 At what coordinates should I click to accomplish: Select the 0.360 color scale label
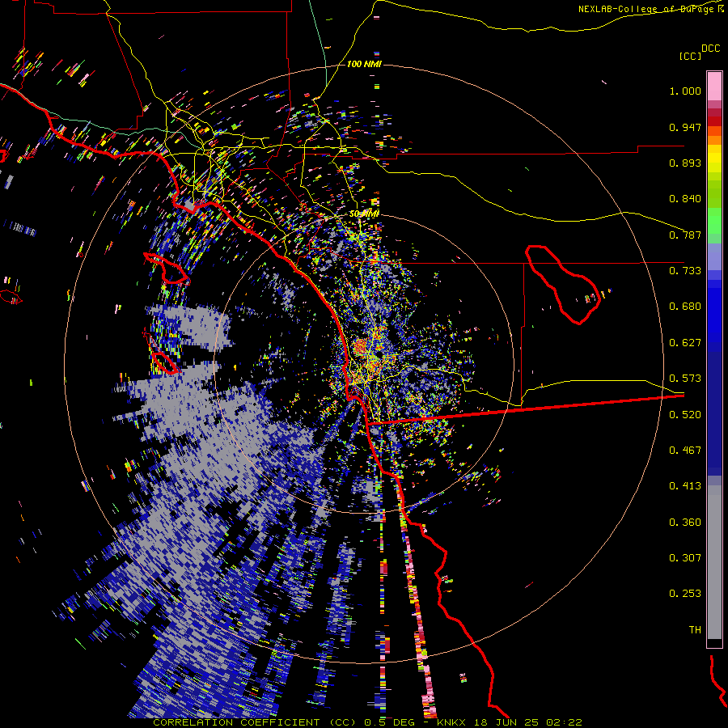click(x=685, y=523)
